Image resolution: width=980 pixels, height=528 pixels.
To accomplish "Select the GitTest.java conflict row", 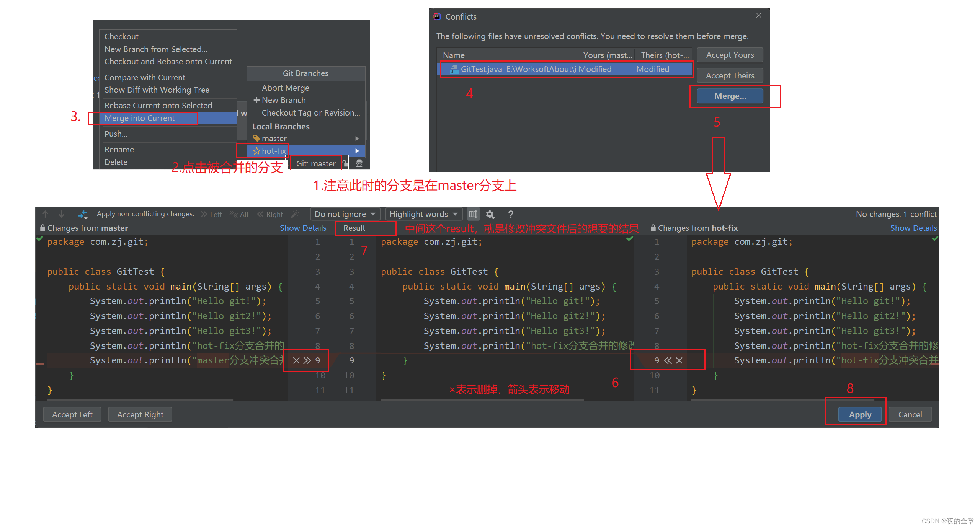I will pos(564,69).
